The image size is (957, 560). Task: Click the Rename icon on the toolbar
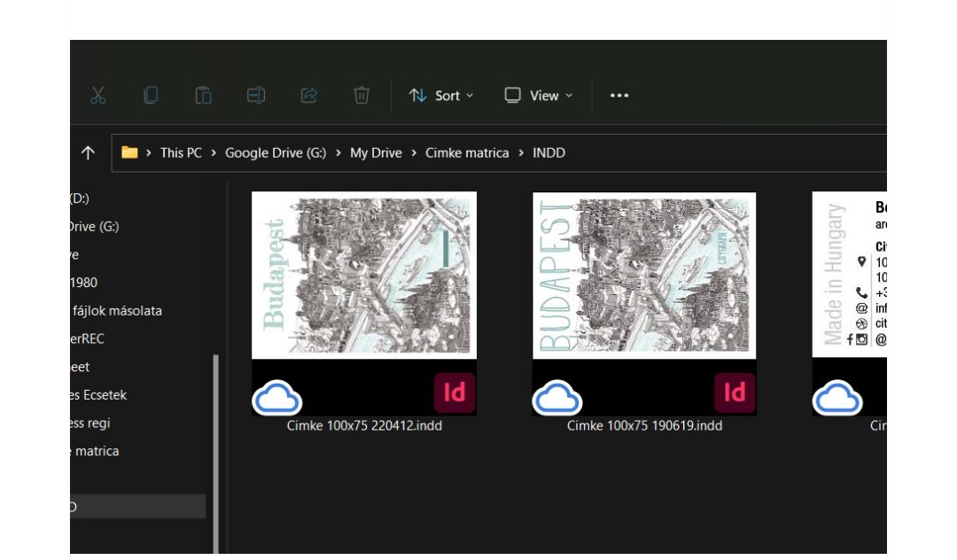coord(256,95)
